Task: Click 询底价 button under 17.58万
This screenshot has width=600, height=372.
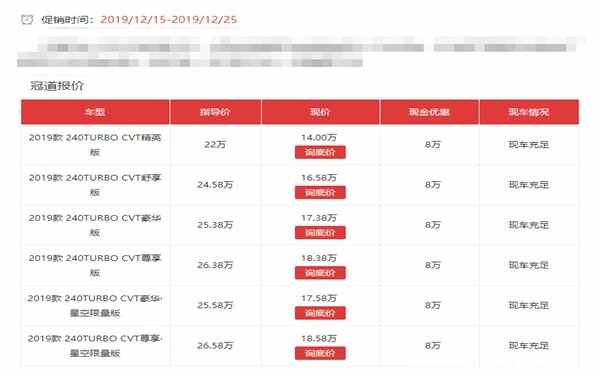Action: click(x=320, y=313)
